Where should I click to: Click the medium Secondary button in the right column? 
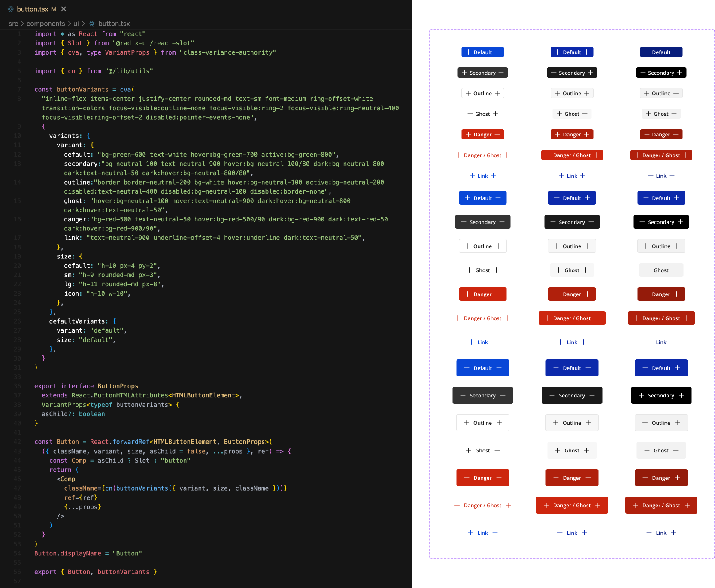tap(661, 222)
